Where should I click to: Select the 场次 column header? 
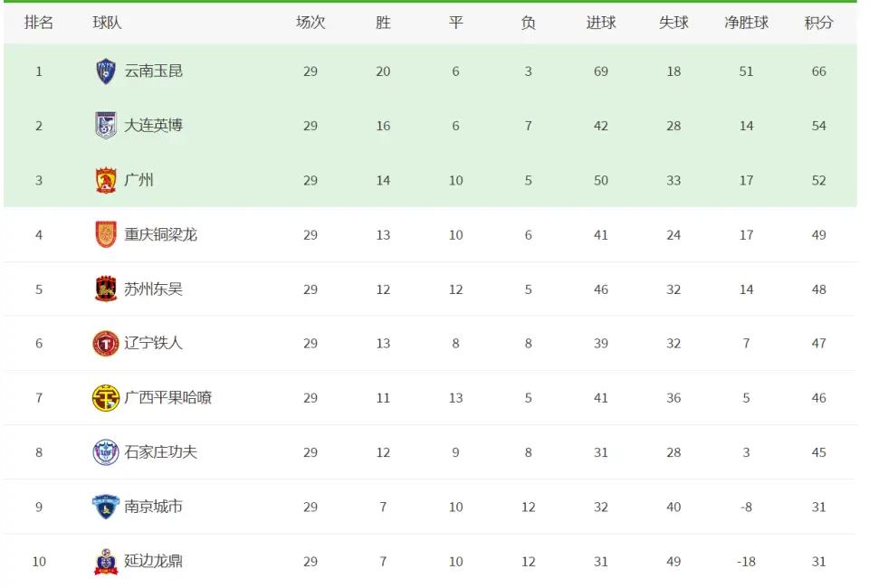(310, 23)
